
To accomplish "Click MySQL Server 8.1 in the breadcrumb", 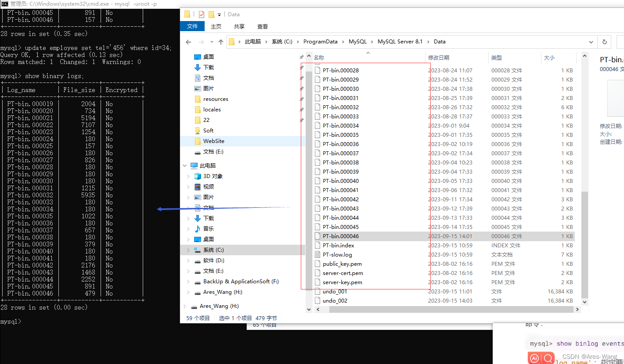I will click(x=400, y=42).
